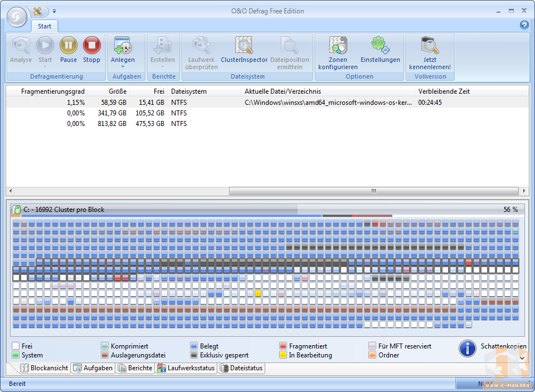
Task: Click the 475,53 GB free space cell
Action: tap(150, 124)
